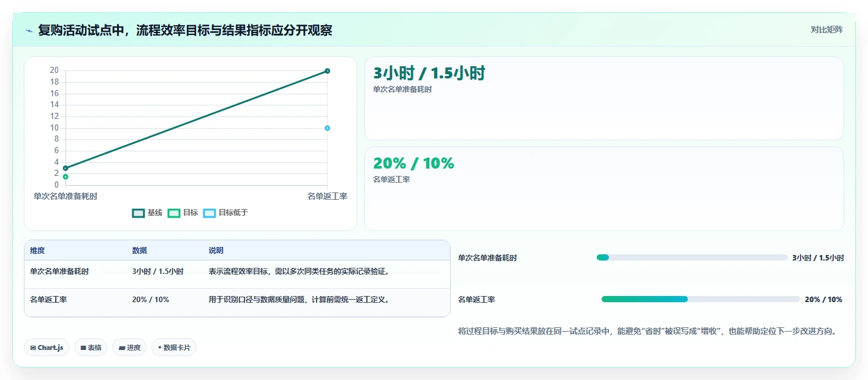Viewport: 868px width, 380px height.
Task: Click the y-axis label 20
Action: (x=55, y=70)
